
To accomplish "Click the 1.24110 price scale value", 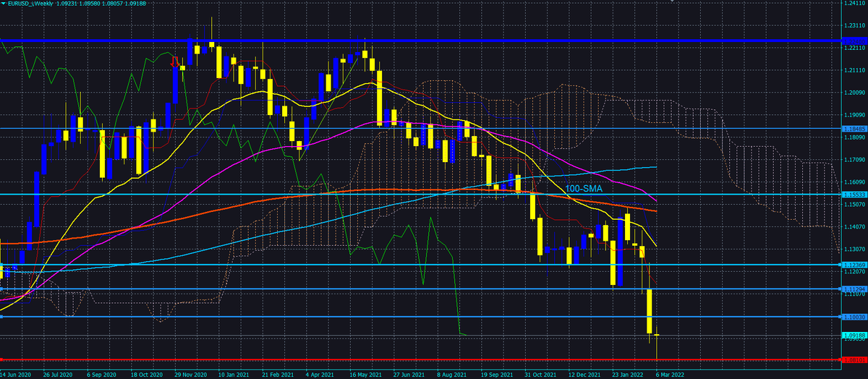I will coord(854,4).
